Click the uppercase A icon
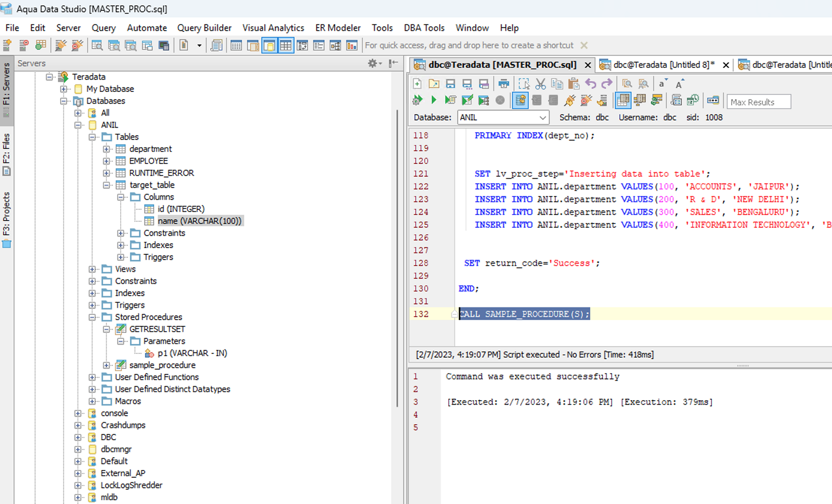 (x=679, y=84)
